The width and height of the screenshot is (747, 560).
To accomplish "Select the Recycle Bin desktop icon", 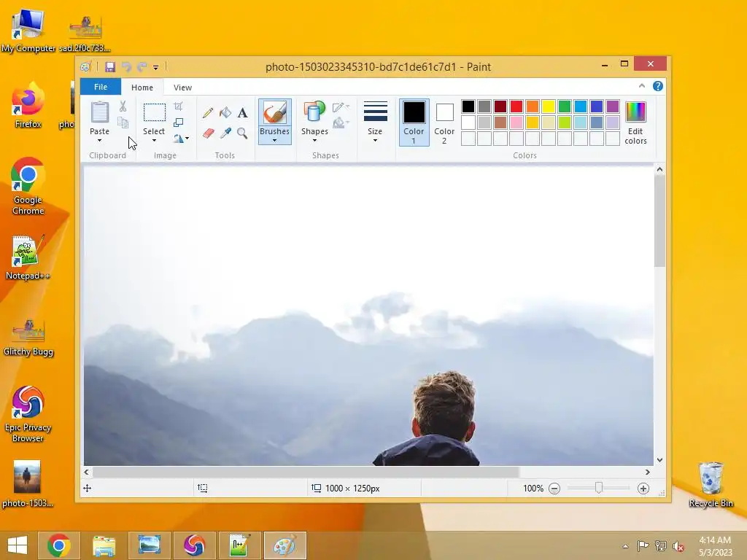I will tap(711, 485).
